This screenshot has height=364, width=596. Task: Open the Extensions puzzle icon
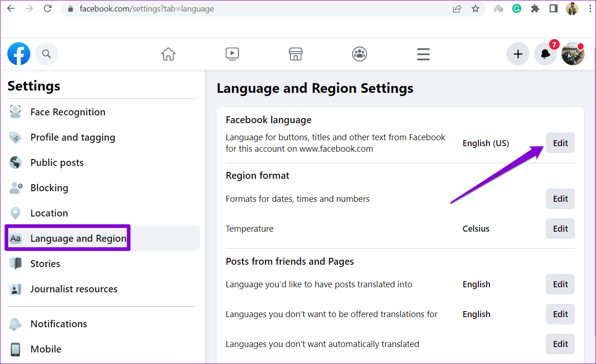point(535,9)
